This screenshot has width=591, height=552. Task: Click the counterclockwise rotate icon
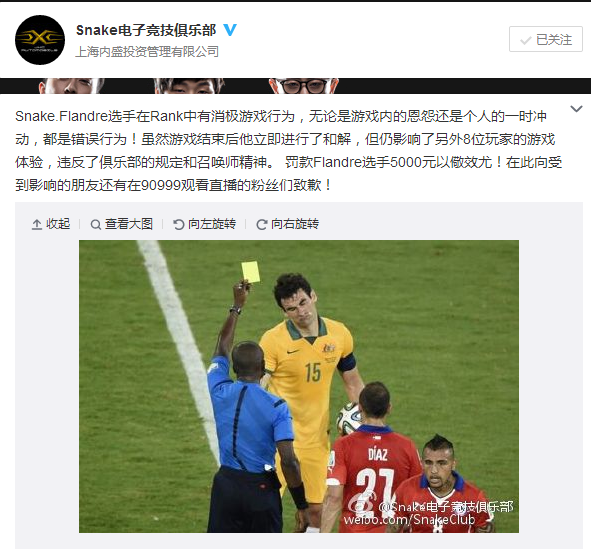tap(178, 225)
